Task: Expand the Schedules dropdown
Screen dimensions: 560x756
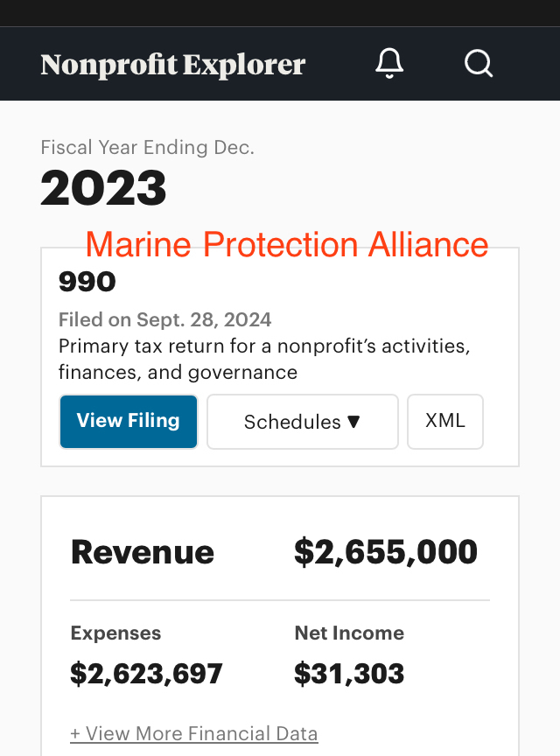Action: tap(302, 422)
